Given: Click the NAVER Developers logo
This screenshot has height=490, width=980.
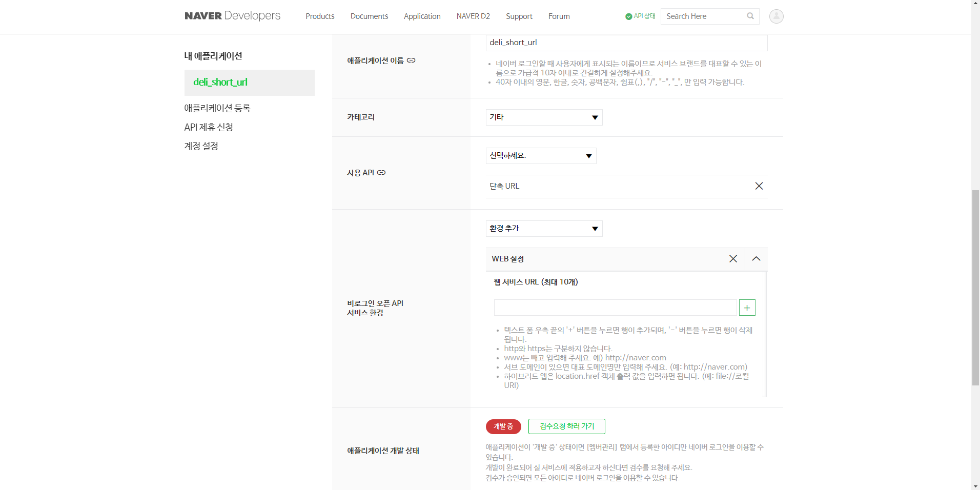Looking at the screenshot, I should pos(232,16).
